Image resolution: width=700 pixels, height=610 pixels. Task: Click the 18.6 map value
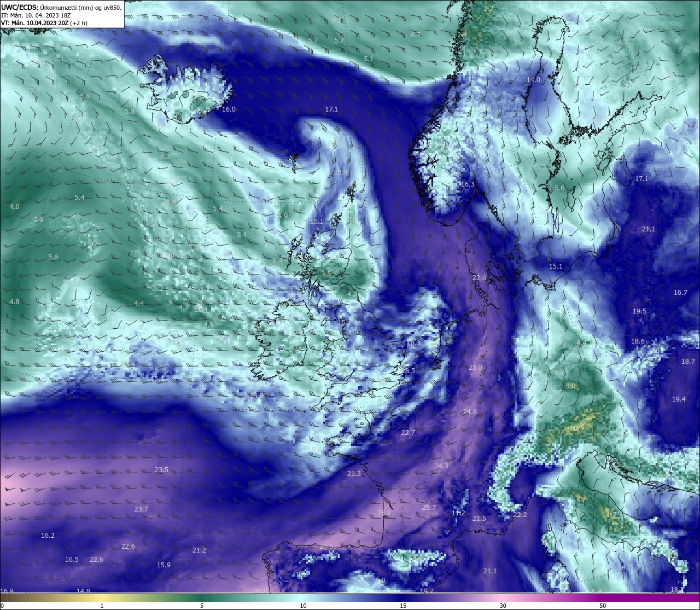[638, 341]
